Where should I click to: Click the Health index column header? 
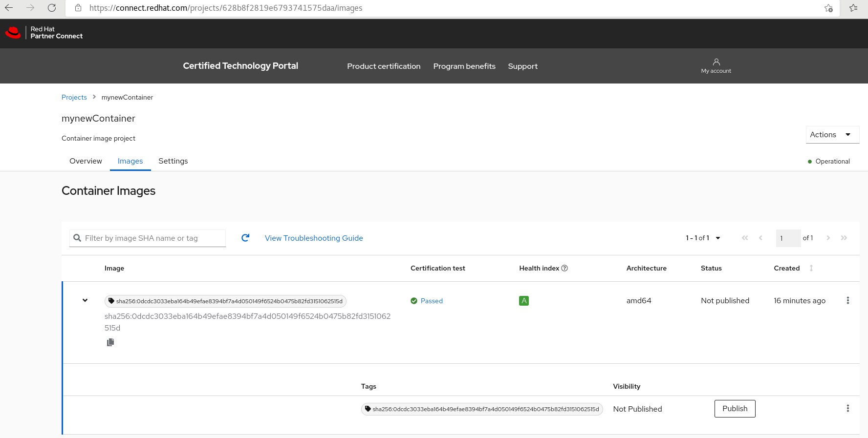point(539,268)
